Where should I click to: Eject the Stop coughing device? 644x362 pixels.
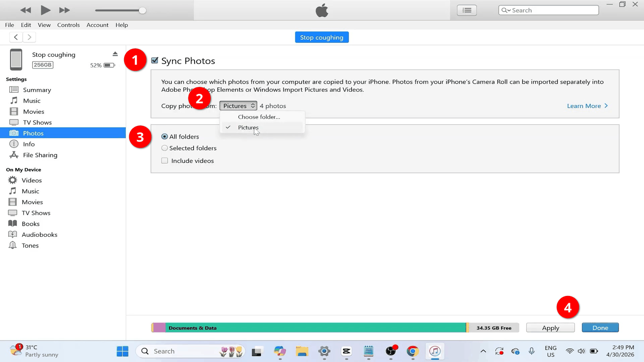(x=115, y=54)
